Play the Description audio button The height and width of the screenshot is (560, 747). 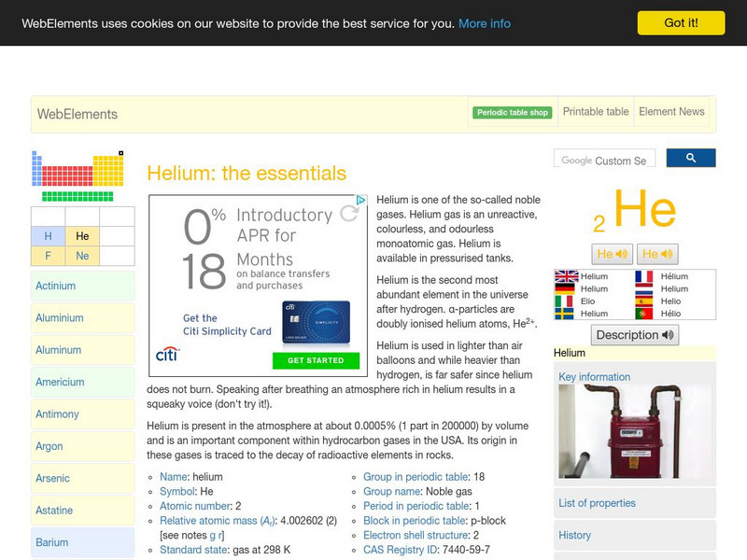[635, 335]
